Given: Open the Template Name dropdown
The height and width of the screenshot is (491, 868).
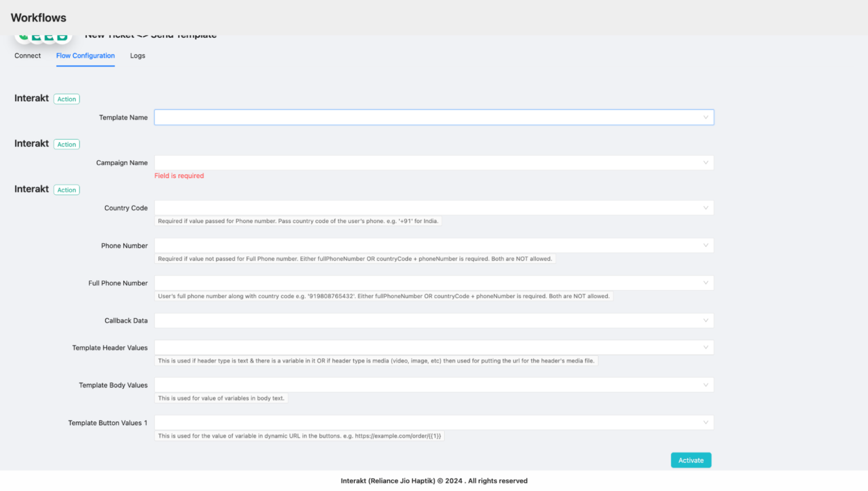Looking at the screenshot, I should click(705, 117).
